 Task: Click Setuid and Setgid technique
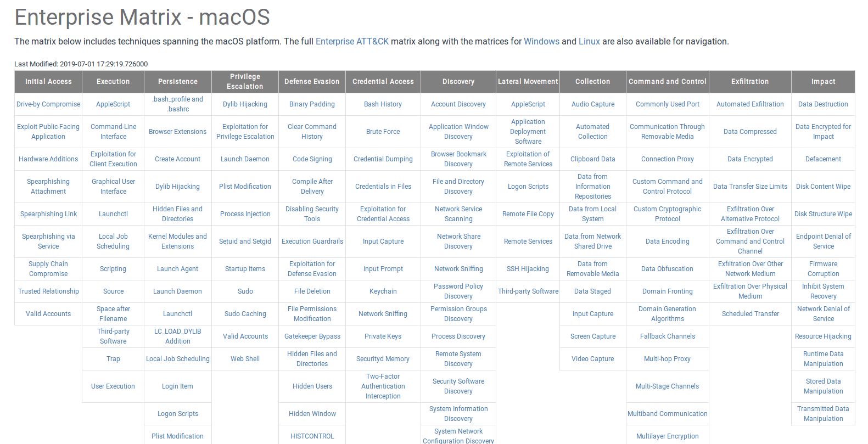point(245,241)
